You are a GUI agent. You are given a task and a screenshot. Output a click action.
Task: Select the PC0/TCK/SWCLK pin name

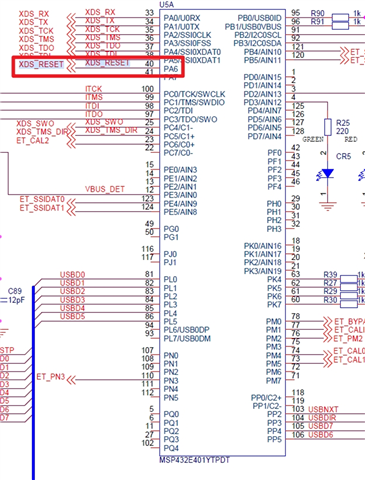click(194, 94)
